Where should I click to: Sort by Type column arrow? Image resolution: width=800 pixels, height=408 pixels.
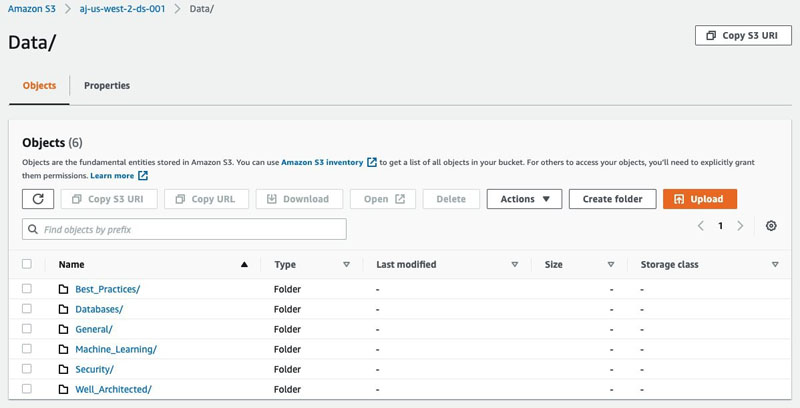(x=346, y=264)
